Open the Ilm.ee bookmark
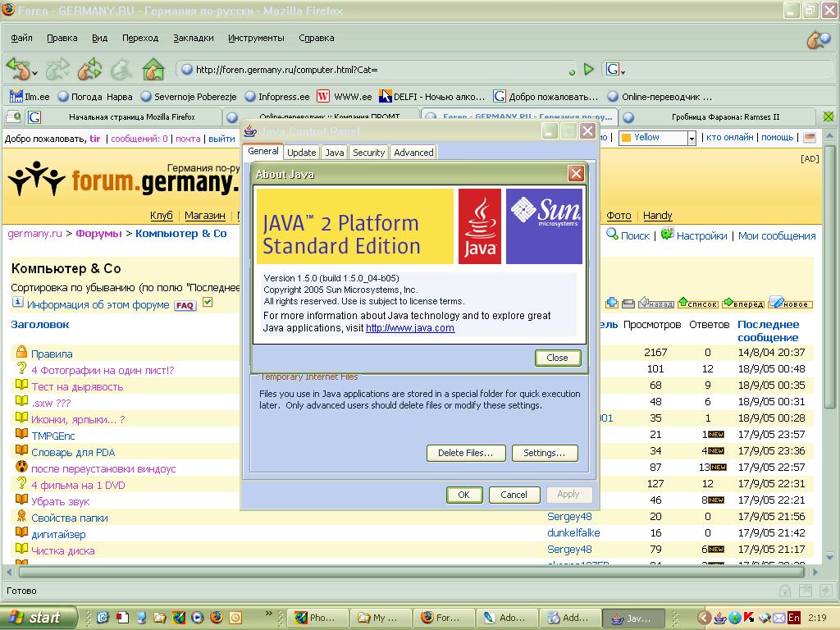Image resolution: width=840 pixels, height=630 pixels. click(x=30, y=97)
